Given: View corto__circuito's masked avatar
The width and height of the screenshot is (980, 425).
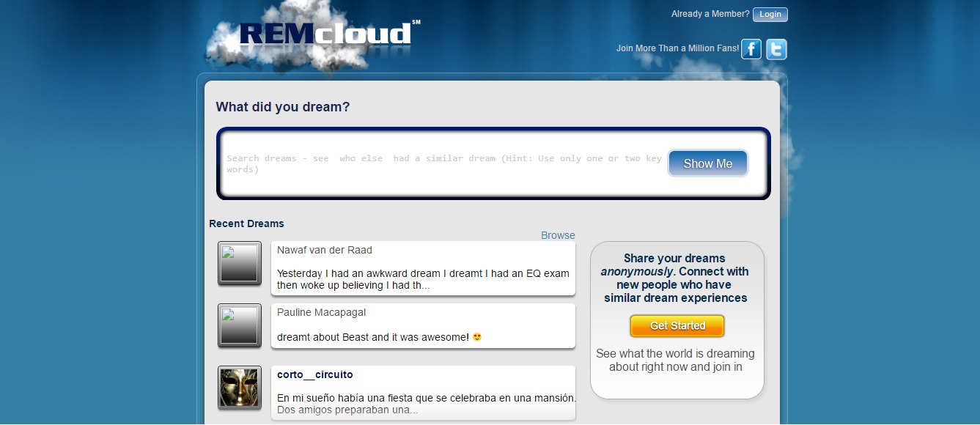Looking at the screenshot, I should click(x=240, y=388).
